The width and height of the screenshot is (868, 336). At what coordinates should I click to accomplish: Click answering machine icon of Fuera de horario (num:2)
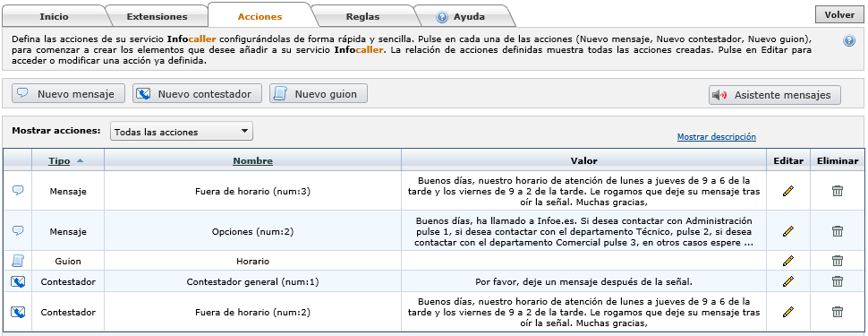[x=18, y=312]
